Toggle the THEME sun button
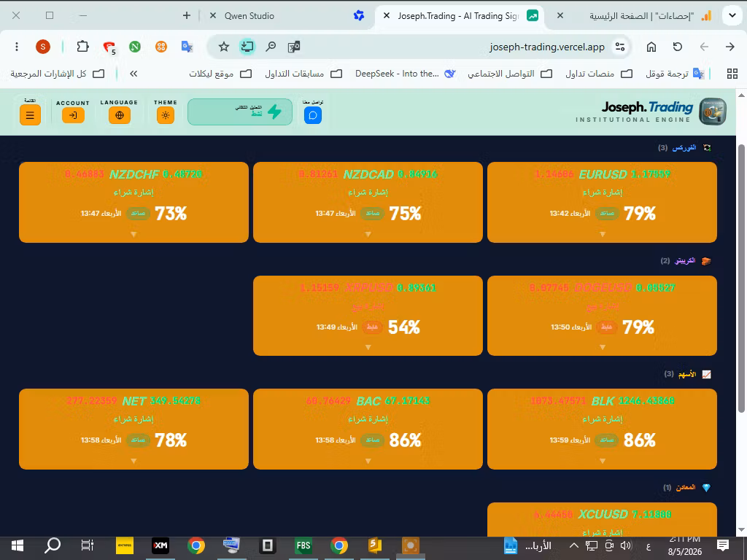The width and height of the screenshot is (747, 560). click(x=166, y=115)
